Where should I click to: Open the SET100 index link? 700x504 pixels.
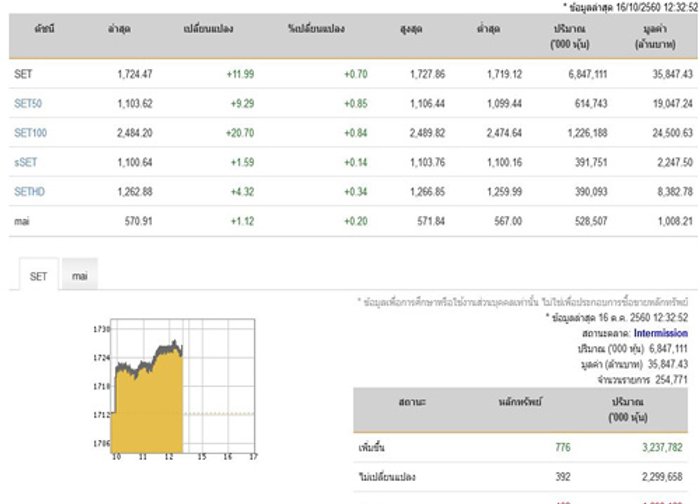click(30, 133)
